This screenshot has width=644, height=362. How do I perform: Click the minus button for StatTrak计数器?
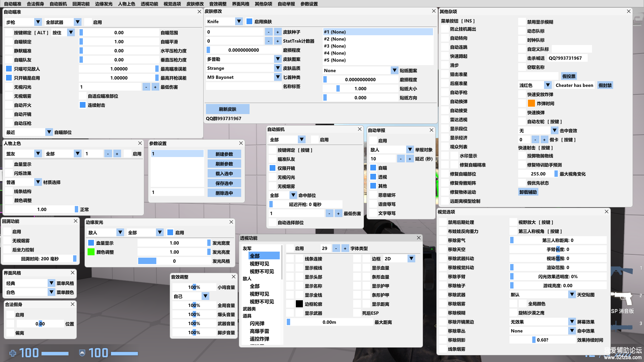(x=268, y=41)
